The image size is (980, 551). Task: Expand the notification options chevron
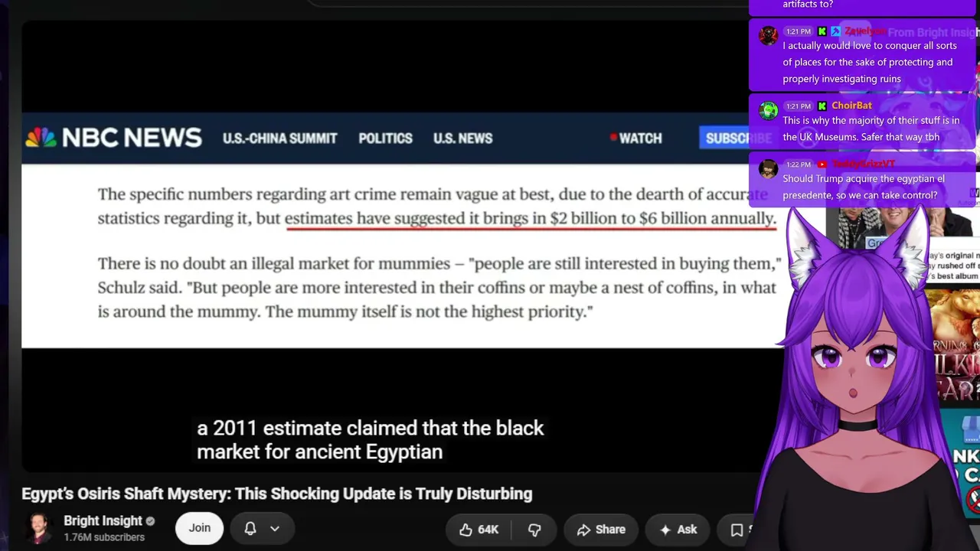275,529
